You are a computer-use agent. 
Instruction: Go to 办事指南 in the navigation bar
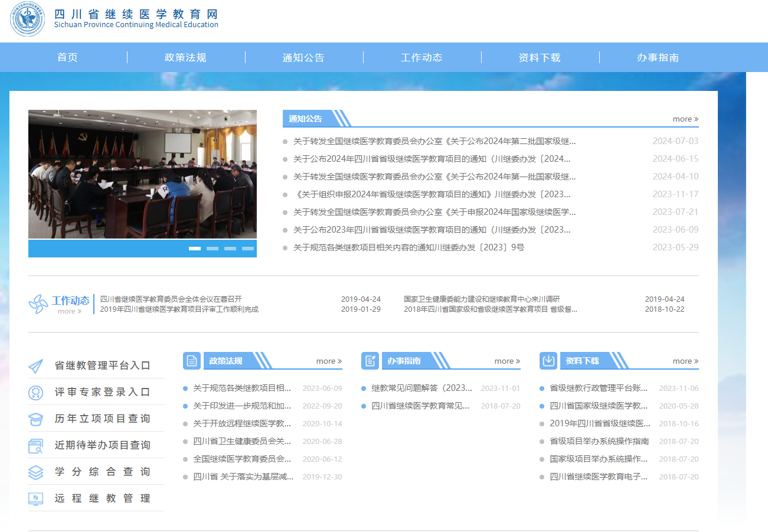coord(658,58)
